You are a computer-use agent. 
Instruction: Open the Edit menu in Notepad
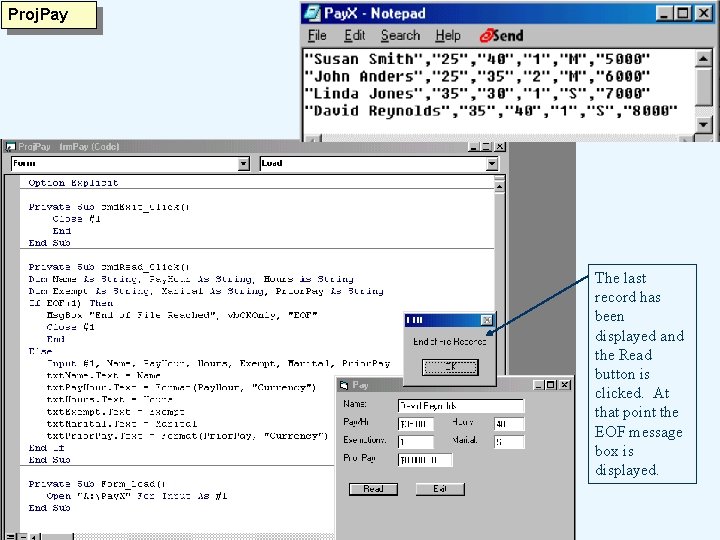(x=354, y=36)
